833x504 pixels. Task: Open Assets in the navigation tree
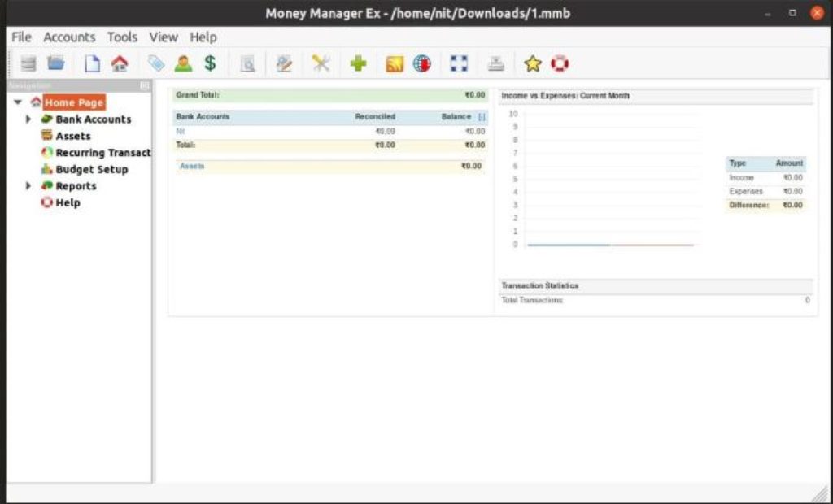pyautogui.click(x=73, y=136)
